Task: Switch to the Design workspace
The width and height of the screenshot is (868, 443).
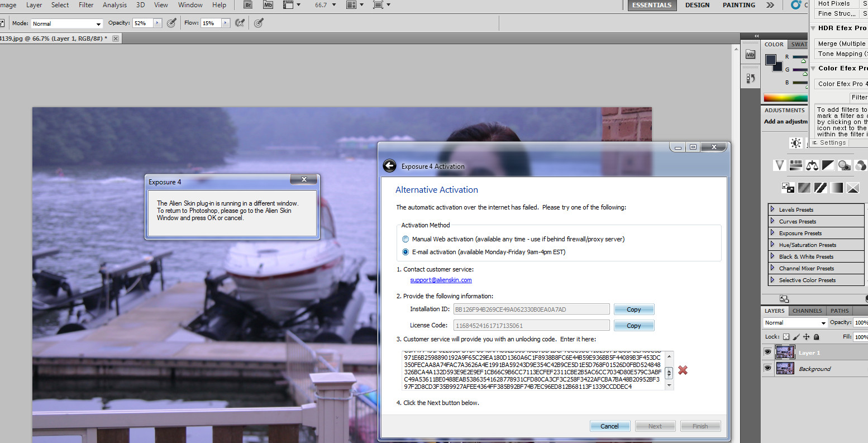Action: 698,5
